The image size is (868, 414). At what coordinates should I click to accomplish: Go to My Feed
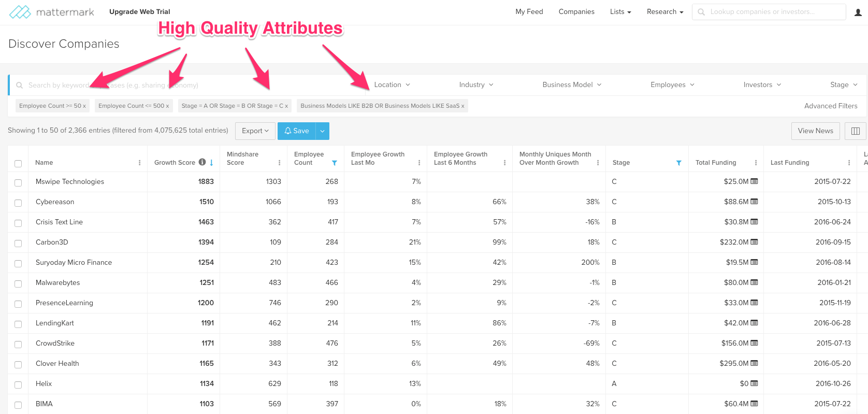click(529, 12)
